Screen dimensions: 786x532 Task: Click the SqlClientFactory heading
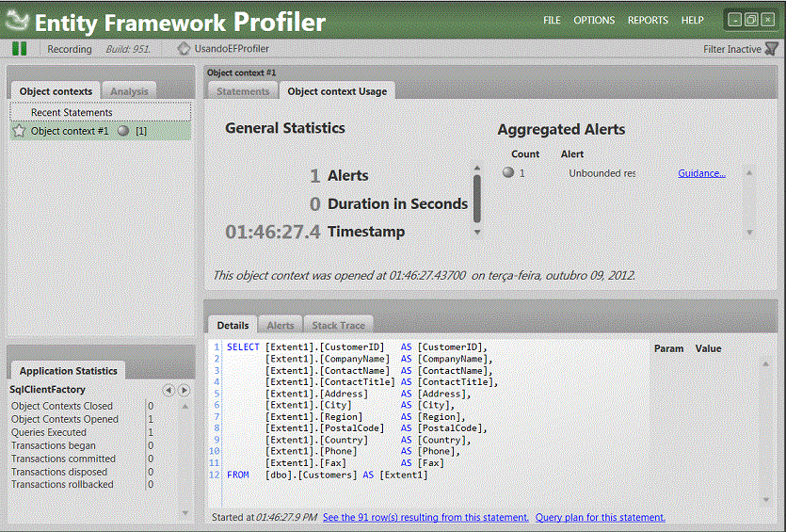coord(47,389)
